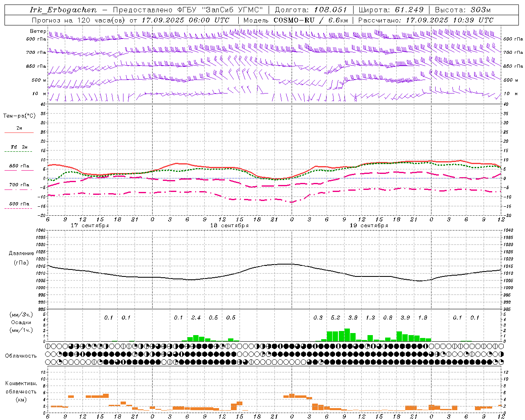Click the model name COSMO-RU / 6.6км

click(x=310, y=20)
